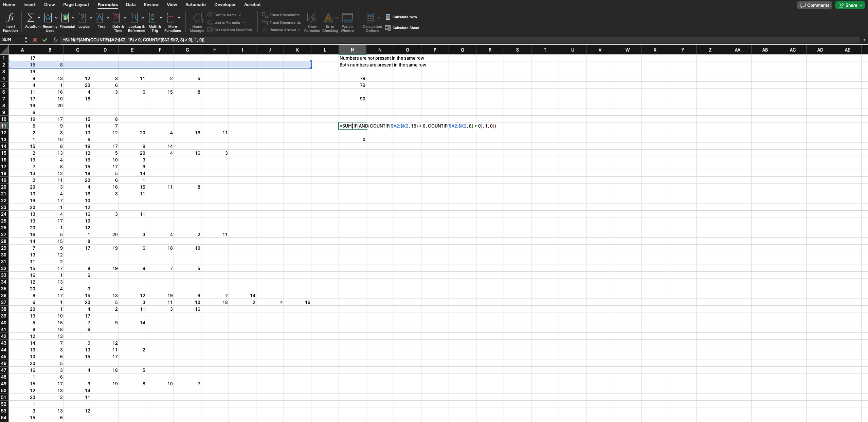868x422 pixels.
Task: Open the Developer tab
Action: [225, 4]
